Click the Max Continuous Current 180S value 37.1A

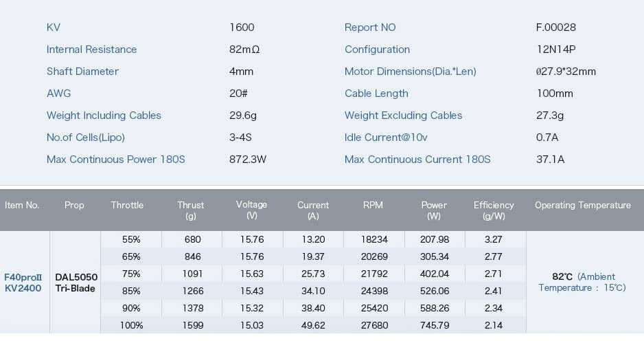[x=550, y=159]
